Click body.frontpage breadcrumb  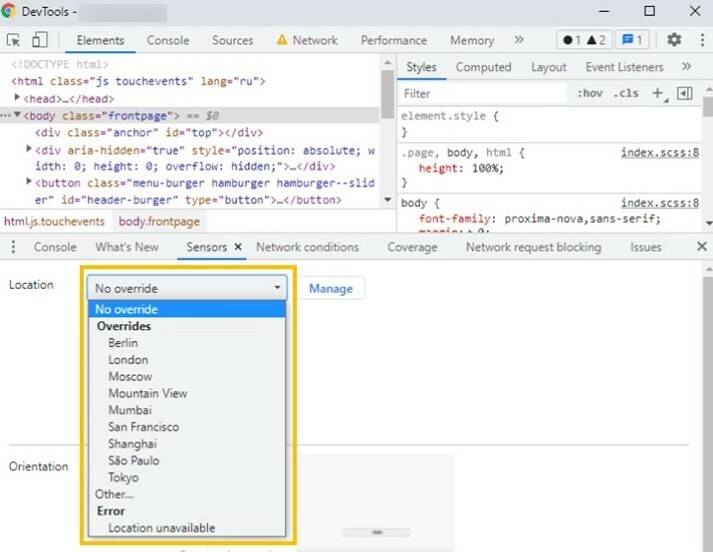tap(159, 221)
